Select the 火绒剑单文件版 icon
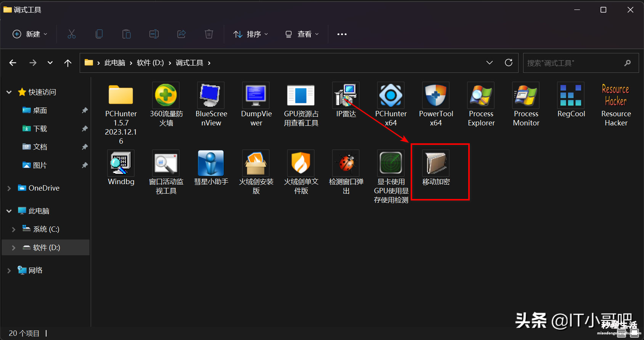This screenshot has height=340, width=644. [x=301, y=163]
